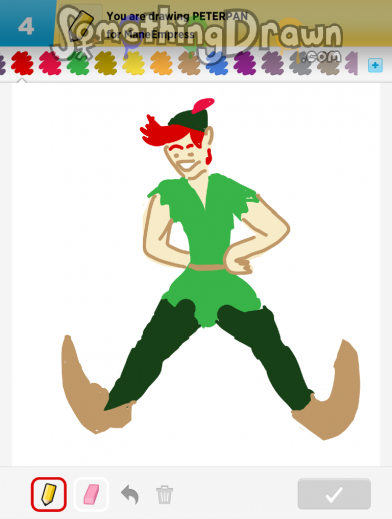Pick the blue color swatch
The image size is (392, 519).
click(217, 63)
